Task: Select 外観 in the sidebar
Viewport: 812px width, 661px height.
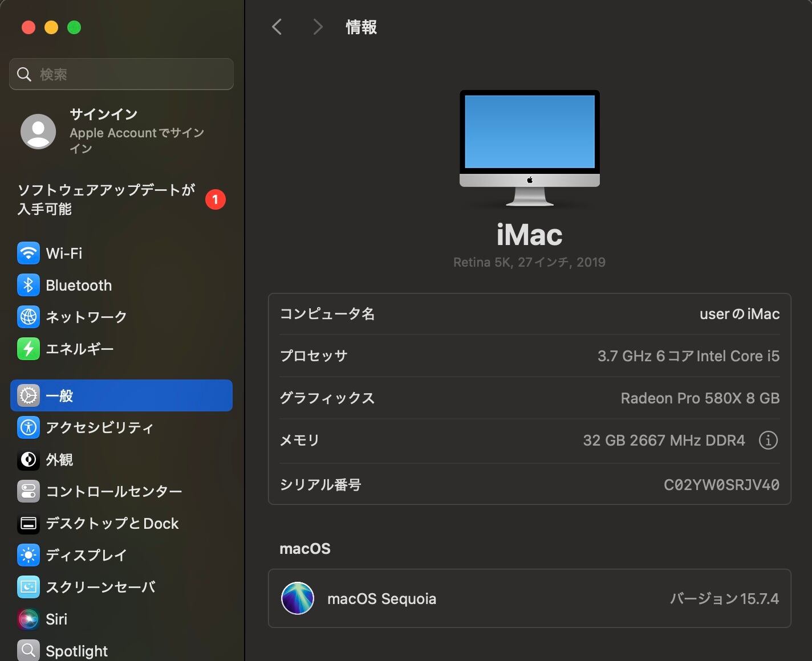Action: click(121, 459)
